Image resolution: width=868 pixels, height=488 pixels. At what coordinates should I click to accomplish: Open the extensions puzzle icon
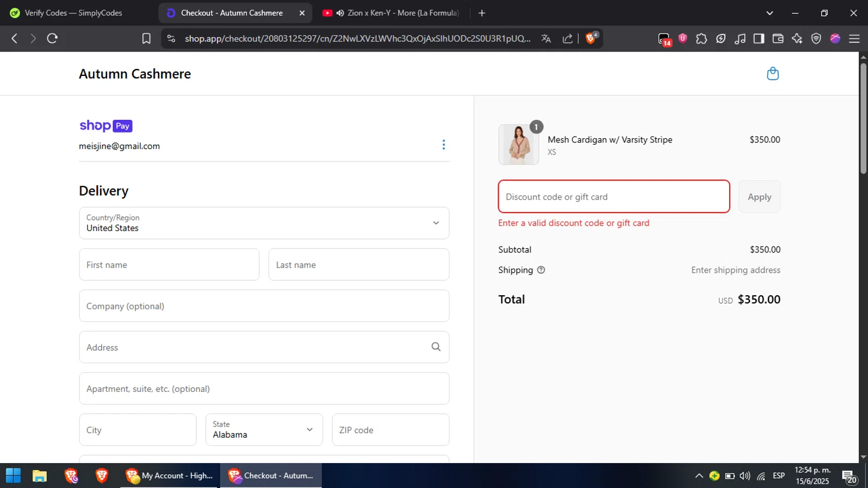[701, 38]
